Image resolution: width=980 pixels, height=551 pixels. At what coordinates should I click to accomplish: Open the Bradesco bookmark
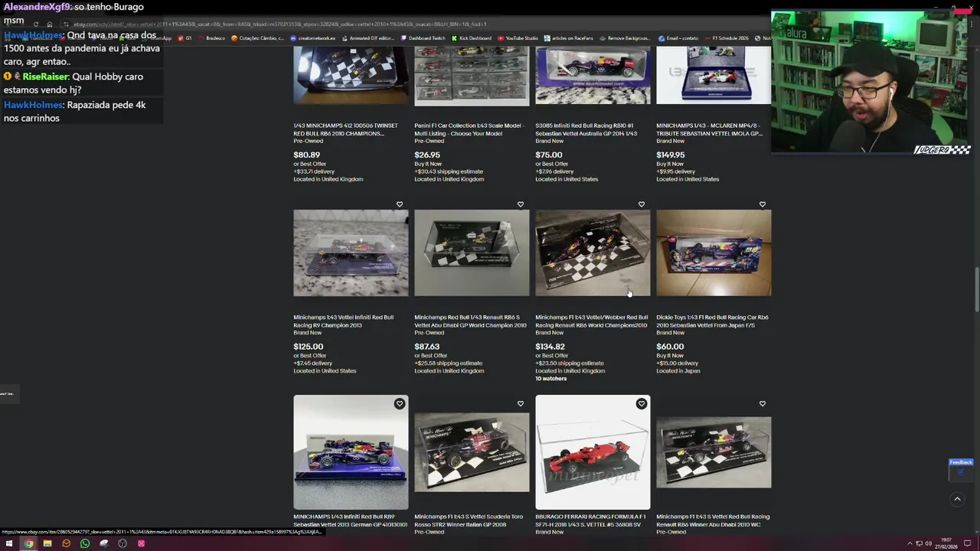tap(212, 37)
